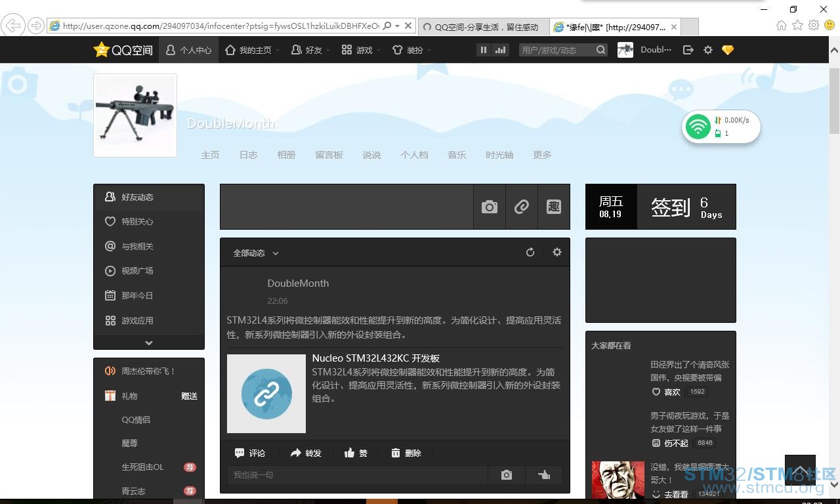Viewport: 840px width, 504px height.
Task: Go to the 时光轴 profile tab
Action: point(499,155)
